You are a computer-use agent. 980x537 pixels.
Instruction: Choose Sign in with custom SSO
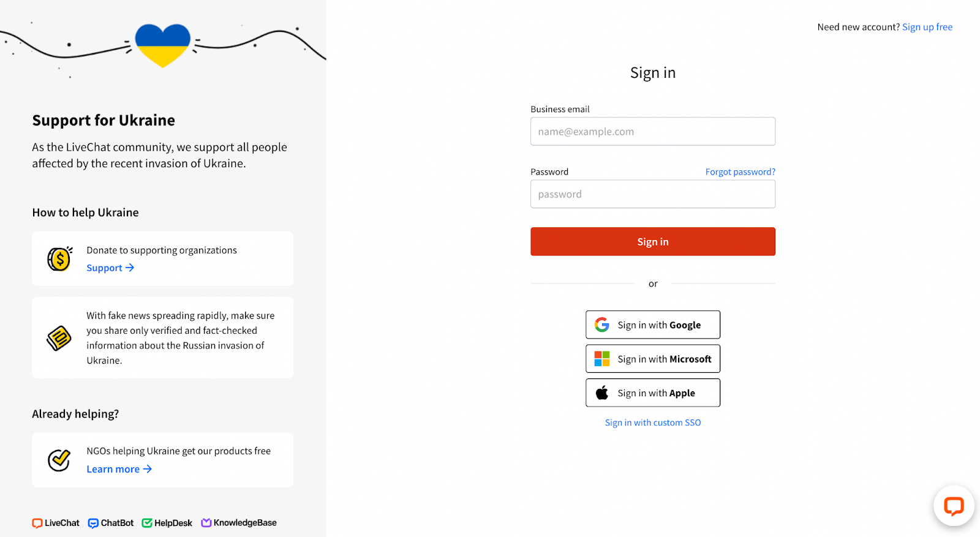coord(653,422)
